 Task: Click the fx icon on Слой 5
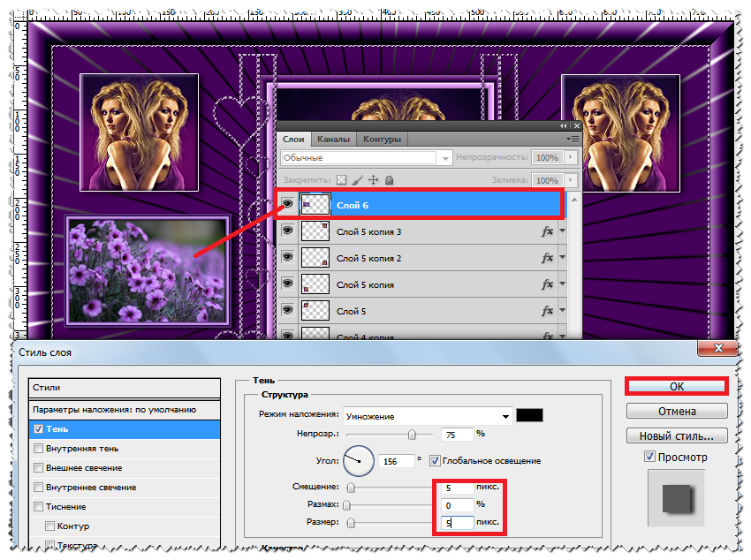(547, 311)
